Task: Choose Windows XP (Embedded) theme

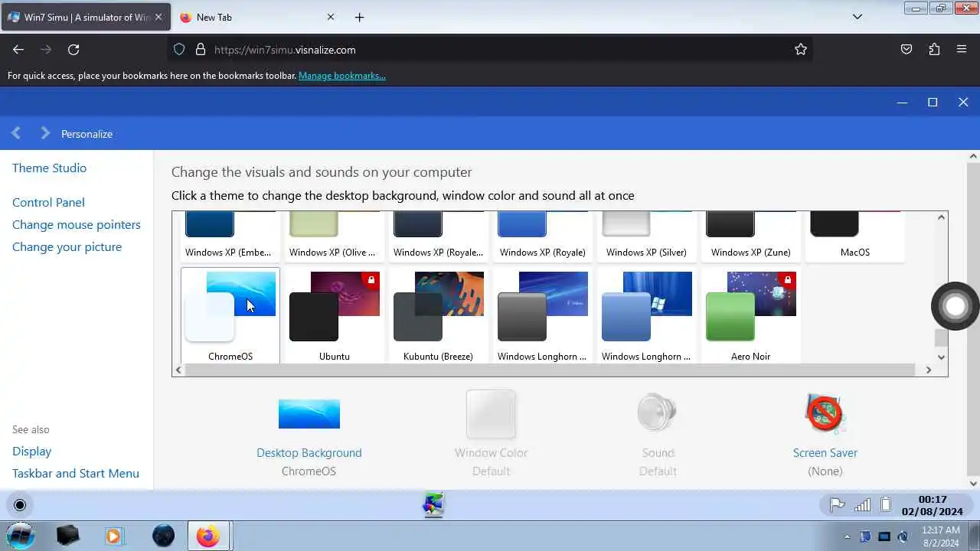Action: coord(230,236)
